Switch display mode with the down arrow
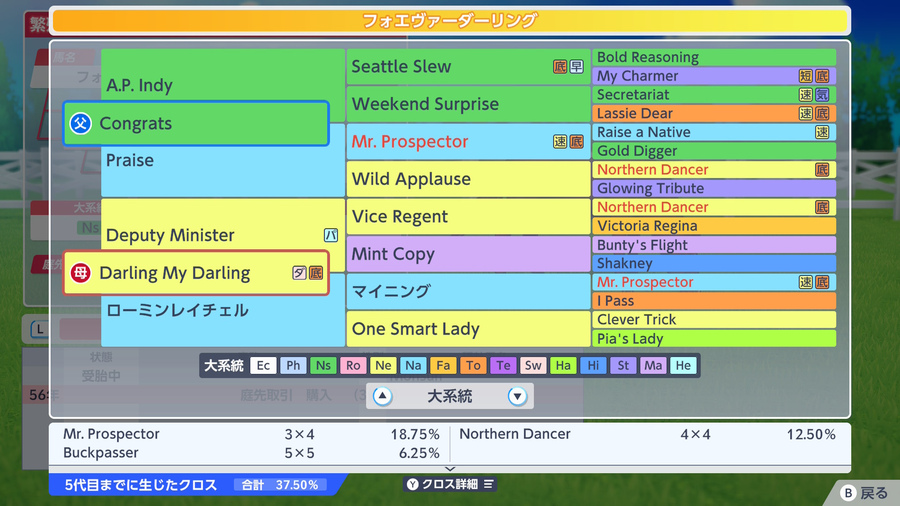900x506 pixels. pyautogui.click(x=517, y=396)
